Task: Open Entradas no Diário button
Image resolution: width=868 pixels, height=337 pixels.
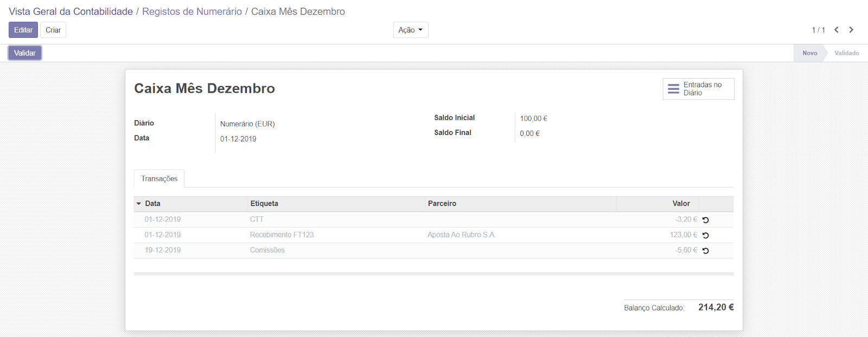Action: [698, 89]
